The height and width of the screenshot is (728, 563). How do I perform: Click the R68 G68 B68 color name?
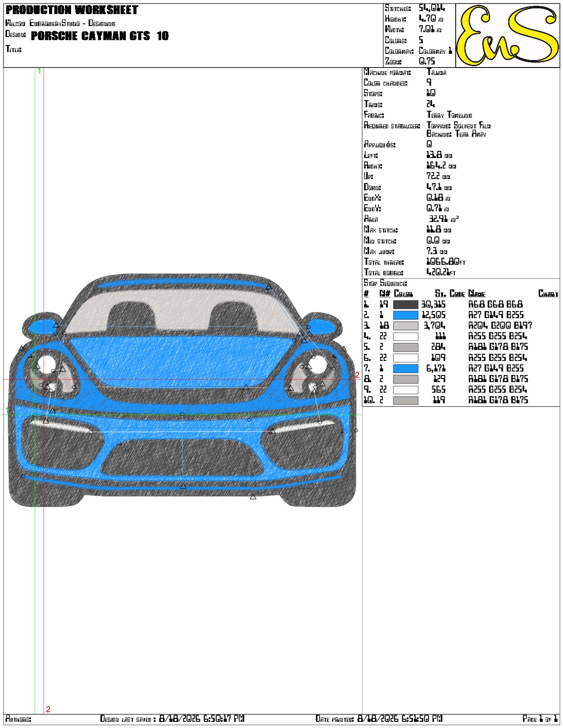coord(495,304)
